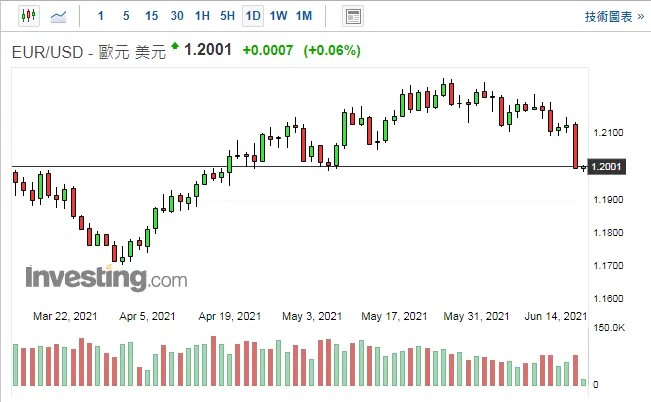
Task: Click the May 31, 2021 date label
Action: coord(476,316)
